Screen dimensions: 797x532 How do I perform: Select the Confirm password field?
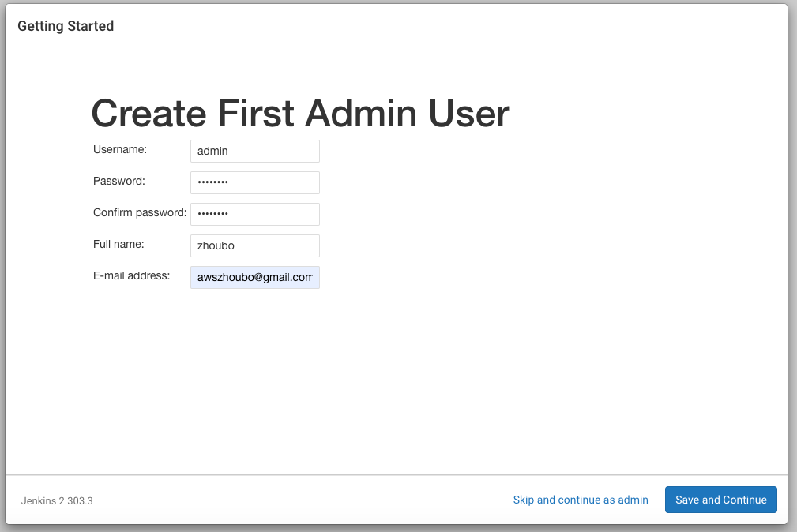click(x=254, y=214)
